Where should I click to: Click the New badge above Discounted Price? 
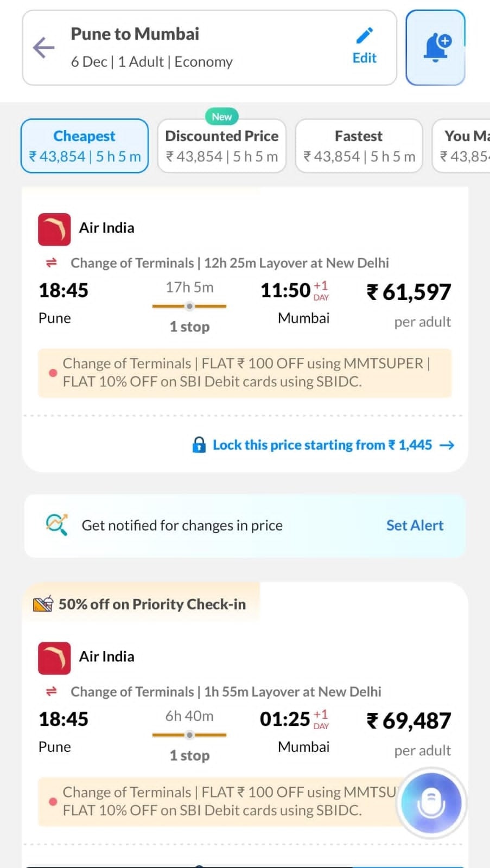[x=221, y=116]
